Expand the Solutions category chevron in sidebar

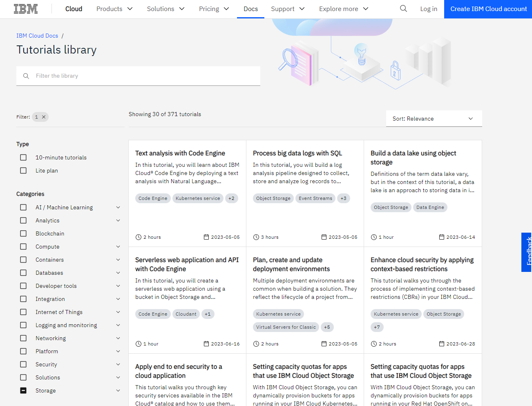(118, 377)
